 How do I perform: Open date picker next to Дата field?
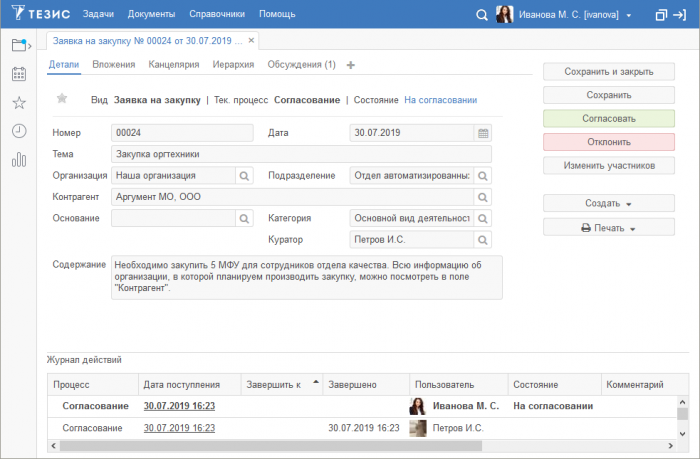tap(483, 133)
